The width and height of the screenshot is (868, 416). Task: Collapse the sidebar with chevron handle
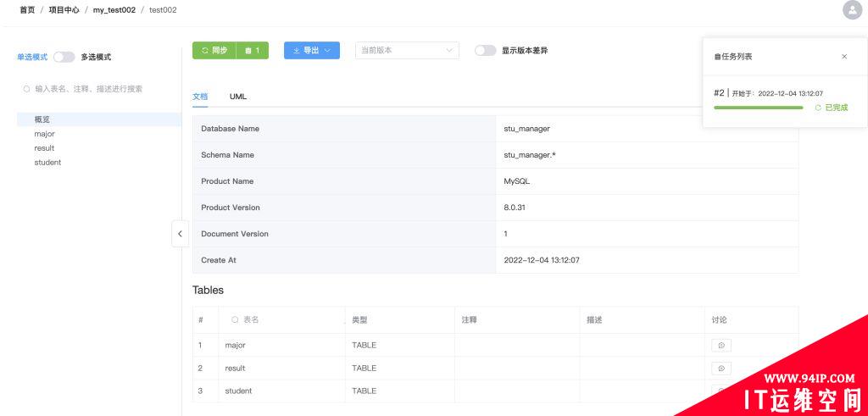(180, 234)
